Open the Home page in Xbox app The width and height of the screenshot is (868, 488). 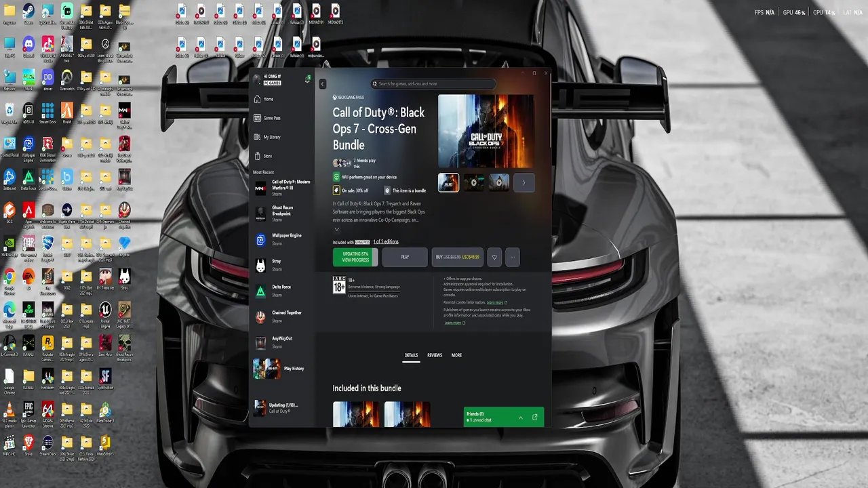click(x=281, y=99)
